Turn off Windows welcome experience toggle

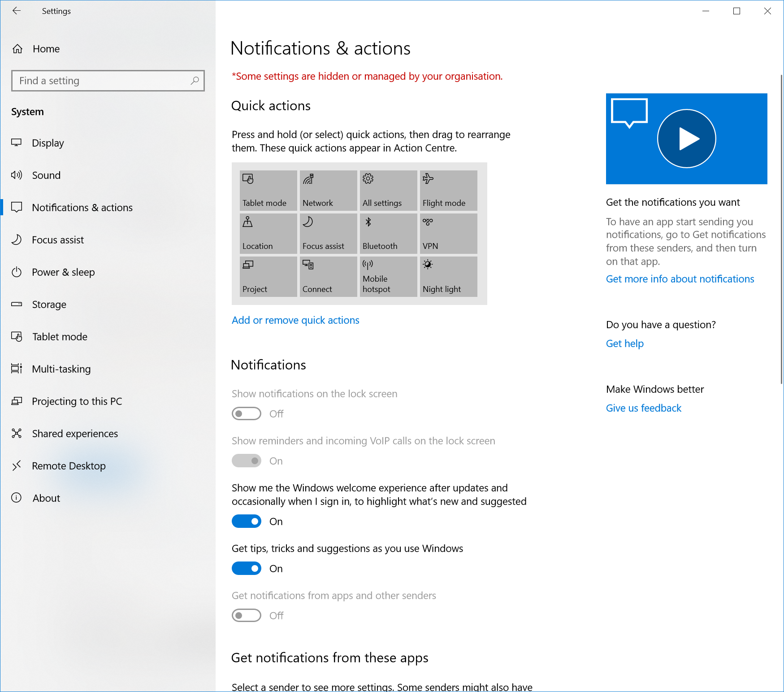247,521
